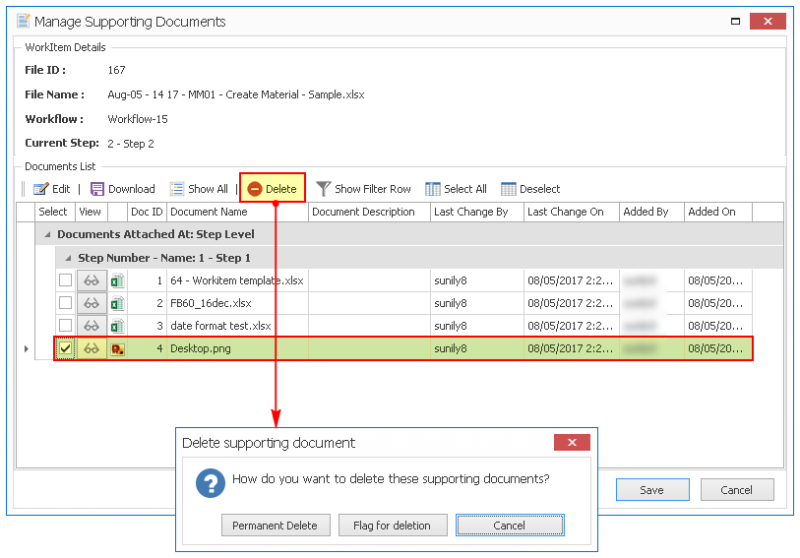Click the Edit toolbar icon
Screen dimensions: 800x558
point(41,189)
